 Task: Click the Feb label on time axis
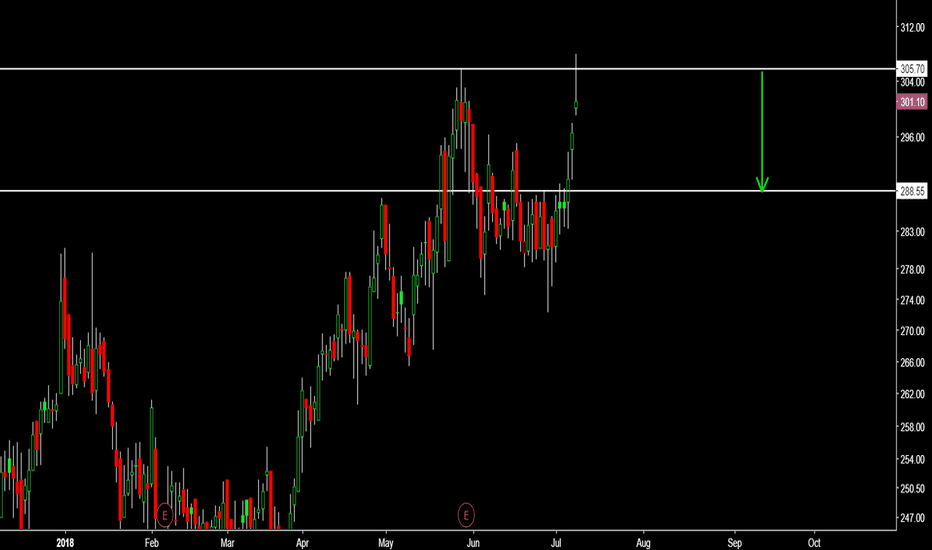click(152, 543)
